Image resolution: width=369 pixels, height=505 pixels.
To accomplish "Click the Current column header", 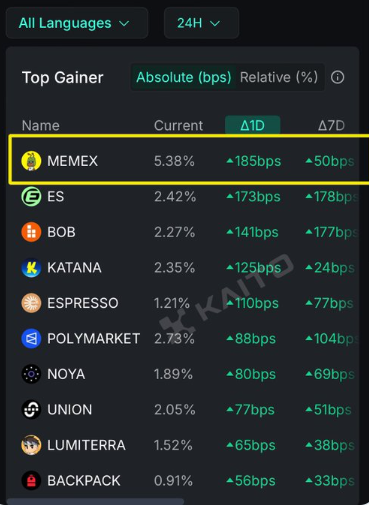I will tap(178, 126).
